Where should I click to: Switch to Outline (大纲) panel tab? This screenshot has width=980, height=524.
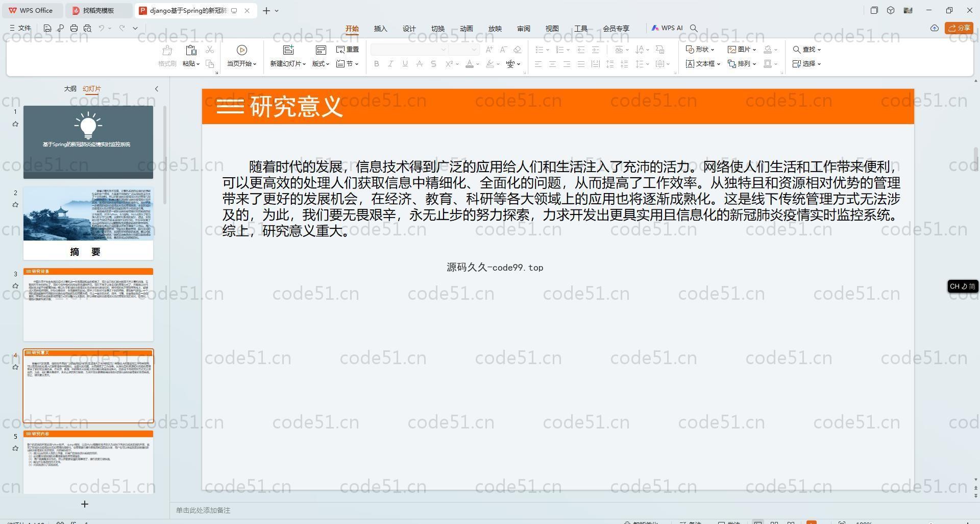(70, 88)
